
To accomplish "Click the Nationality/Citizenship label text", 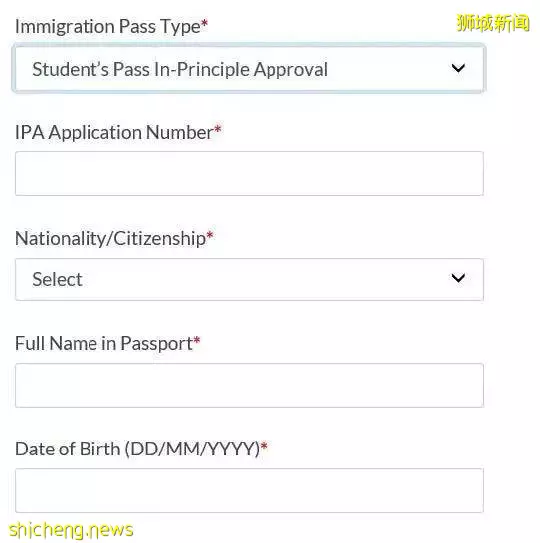I will tap(110, 239).
